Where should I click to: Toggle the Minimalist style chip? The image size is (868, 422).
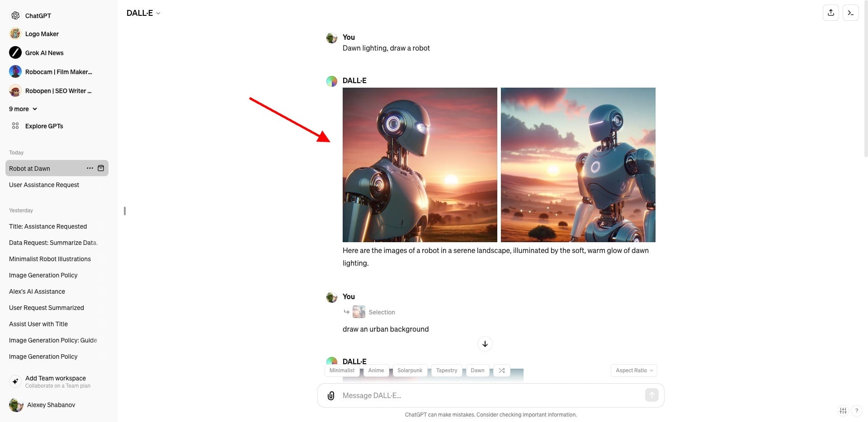342,370
